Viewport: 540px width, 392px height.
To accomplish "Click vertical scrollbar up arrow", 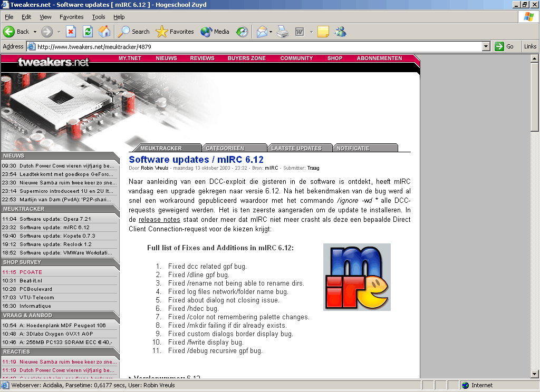I will [534, 58].
